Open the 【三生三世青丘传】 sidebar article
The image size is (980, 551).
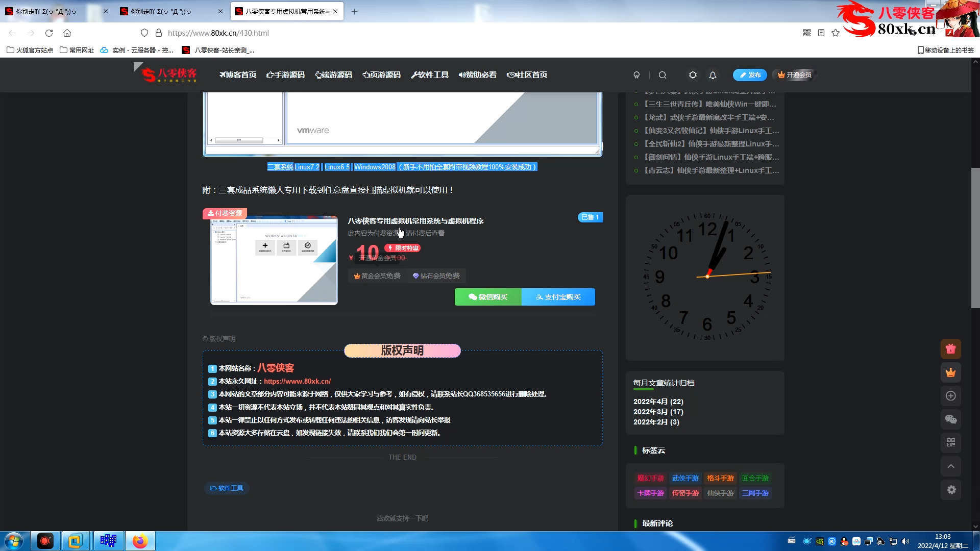[709, 104]
